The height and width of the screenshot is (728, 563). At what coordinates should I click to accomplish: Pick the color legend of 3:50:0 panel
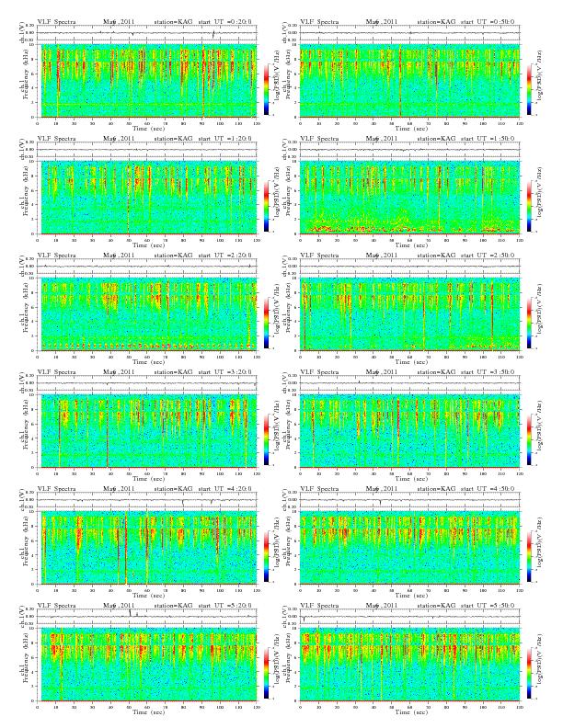(x=530, y=439)
